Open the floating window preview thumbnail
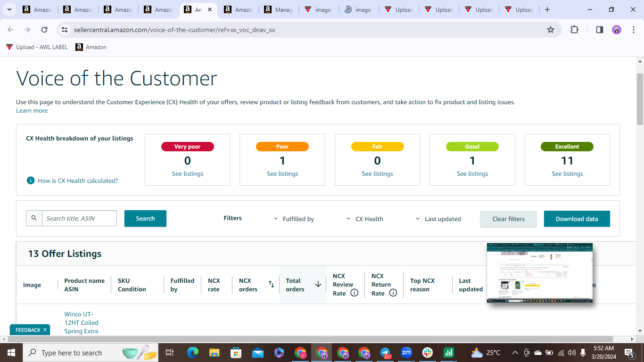Image resolution: width=644 pixels, height=362 pixels. [x=540, y=273]
